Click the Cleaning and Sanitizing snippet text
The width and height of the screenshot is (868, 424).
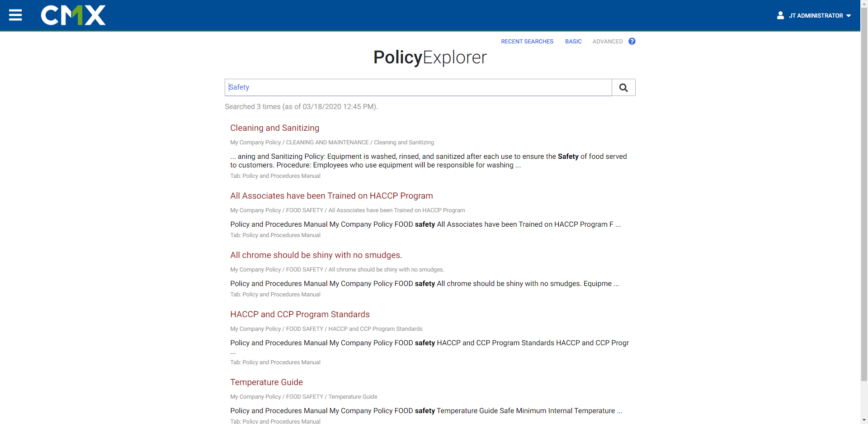pyautogui.click(x=428, y=161)
